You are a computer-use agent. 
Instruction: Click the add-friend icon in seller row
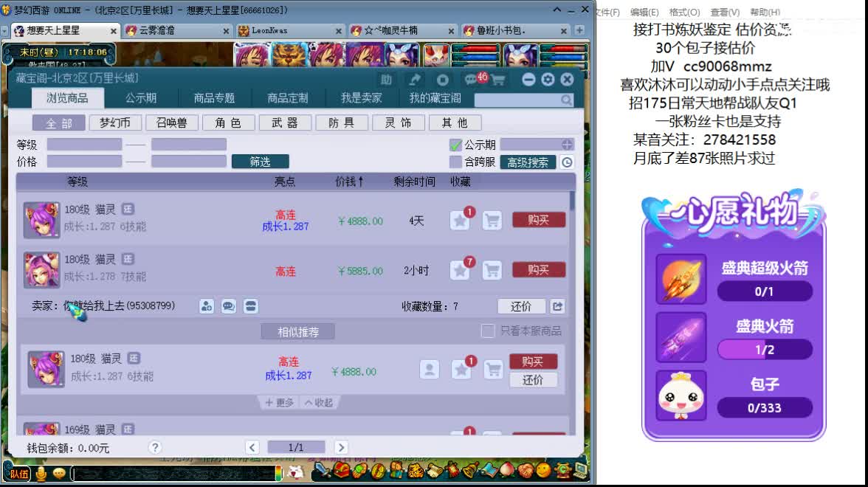point(207,305)
